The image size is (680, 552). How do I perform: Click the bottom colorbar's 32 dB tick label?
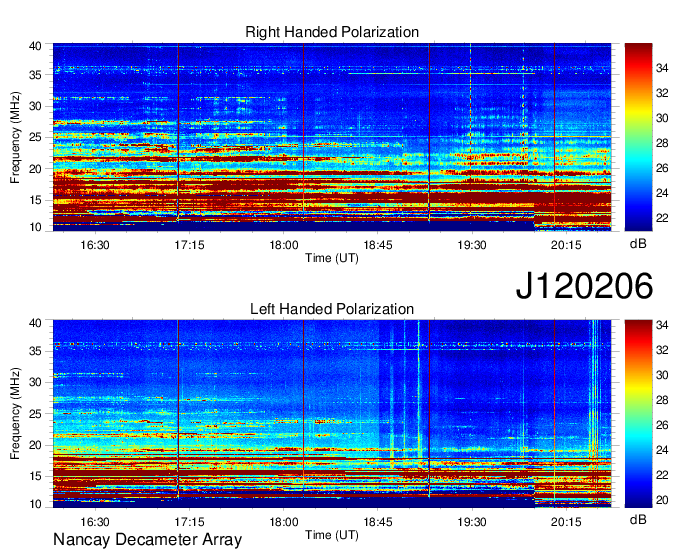662,350
